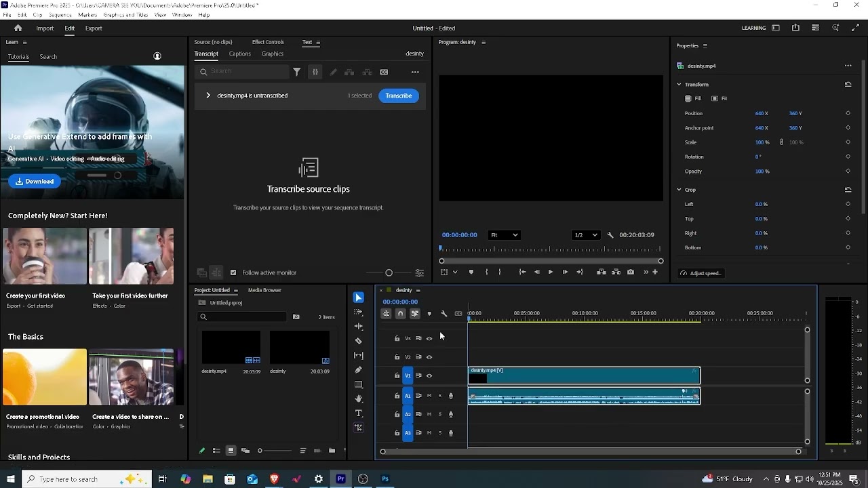Image resolution: width=868 pixels, height=488 pixels.
Task: Click the Extract button in Program monitor
Action: click(616, 272)
